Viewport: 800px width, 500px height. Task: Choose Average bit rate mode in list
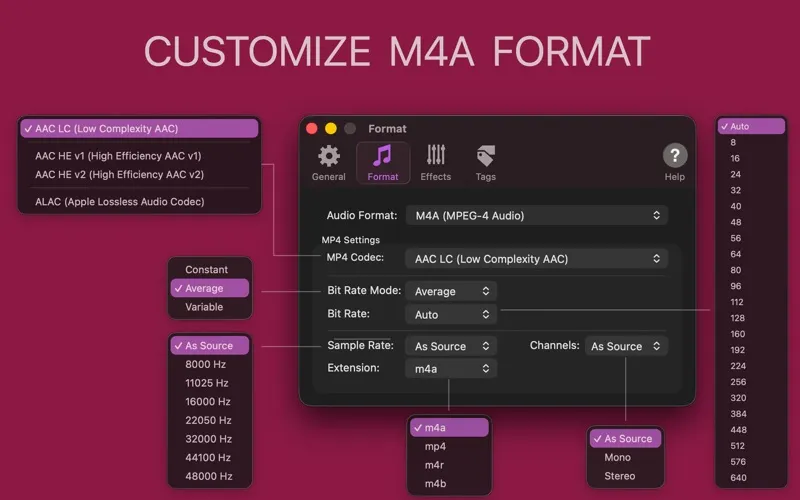(x=210, y=288)
